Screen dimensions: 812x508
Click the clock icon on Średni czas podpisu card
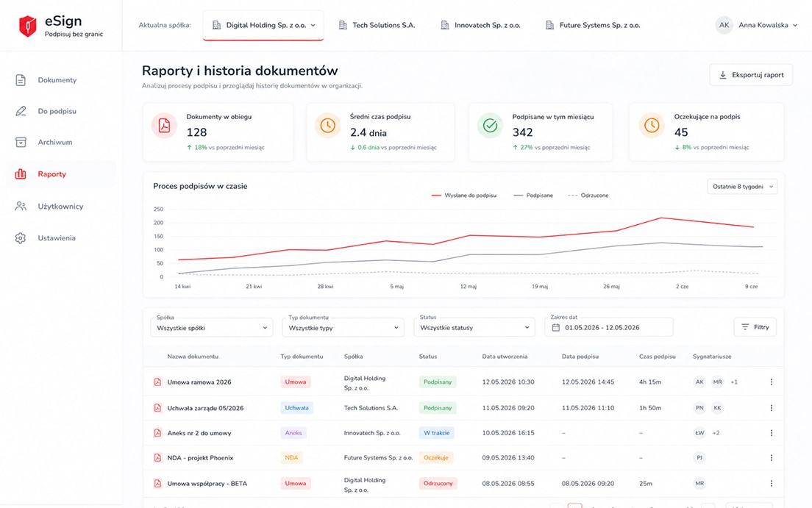point(327,125)
